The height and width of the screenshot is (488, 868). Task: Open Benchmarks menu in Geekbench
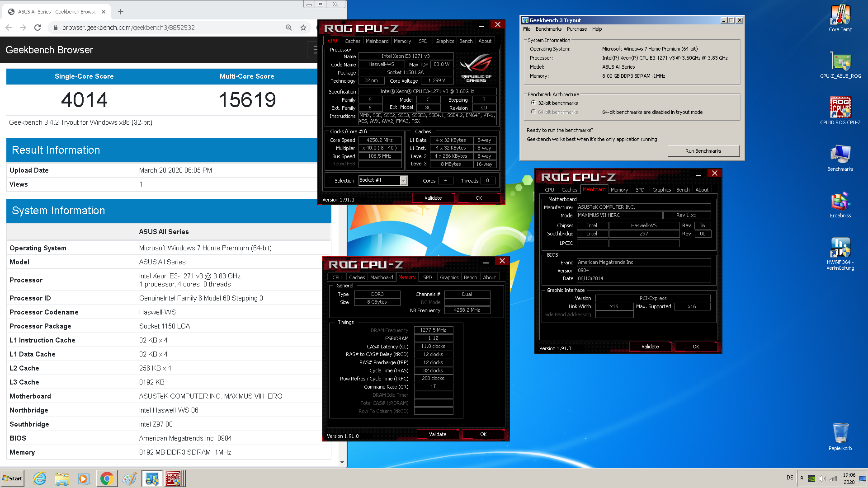pos(548,29)
